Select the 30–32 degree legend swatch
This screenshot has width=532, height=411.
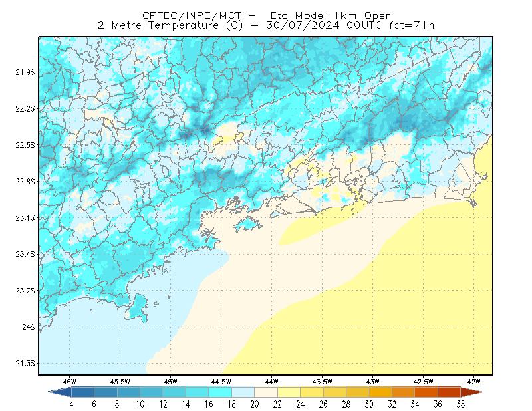380,392
